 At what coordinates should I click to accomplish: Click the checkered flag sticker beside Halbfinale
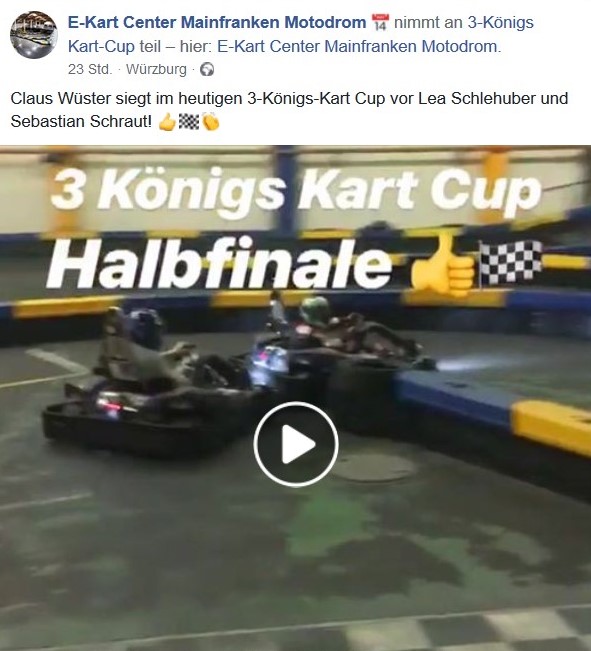510,262
